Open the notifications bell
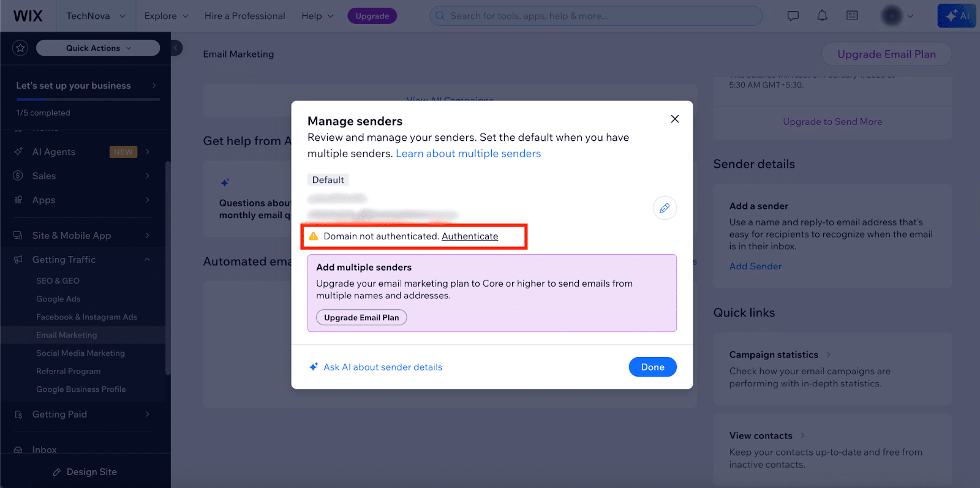This screenshot has width=980, height=488. point(822,16)
